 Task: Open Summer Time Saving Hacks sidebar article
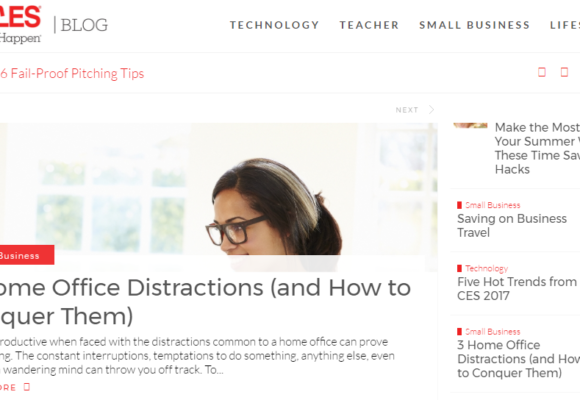point(537,148)
